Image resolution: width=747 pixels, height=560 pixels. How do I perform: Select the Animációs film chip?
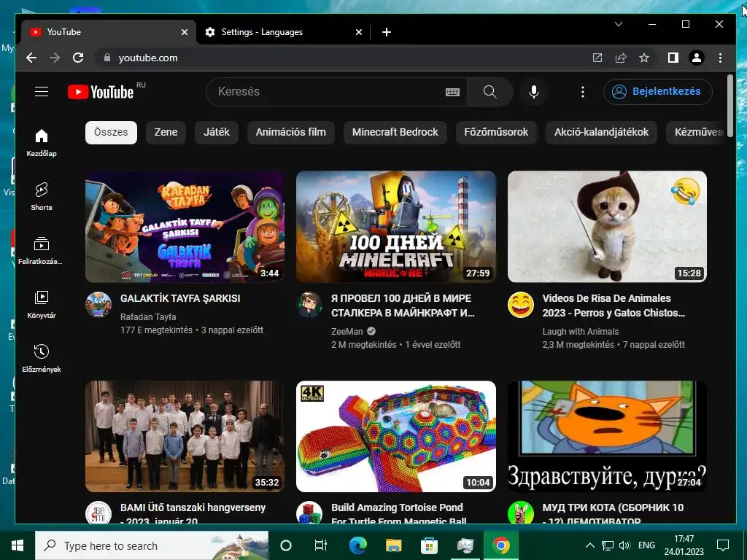click(290, 133)
